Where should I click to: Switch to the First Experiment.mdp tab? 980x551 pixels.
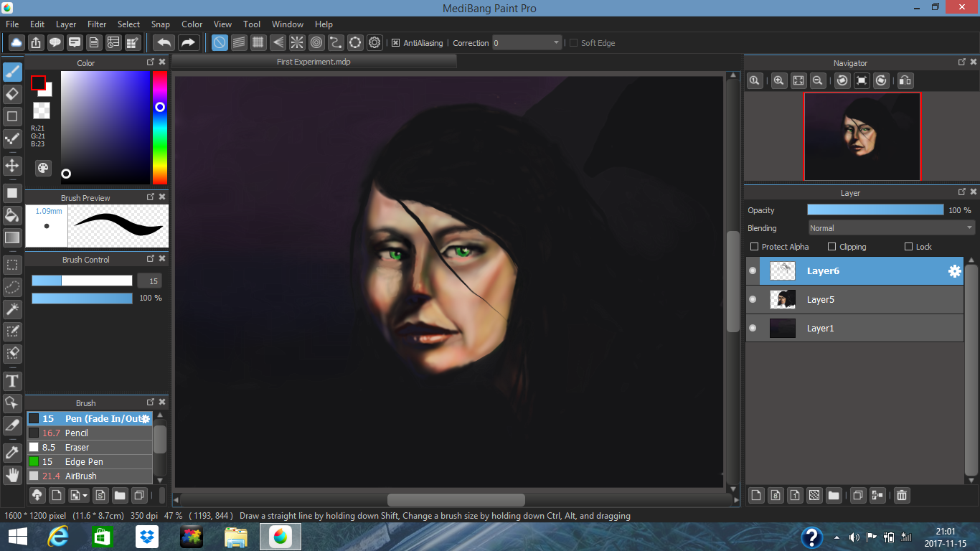point(314,62)
